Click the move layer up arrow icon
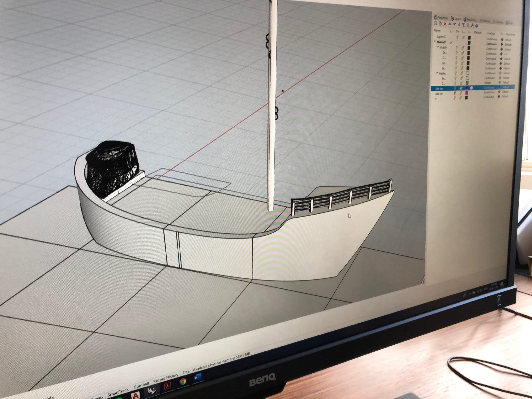 tap(450, 24)
